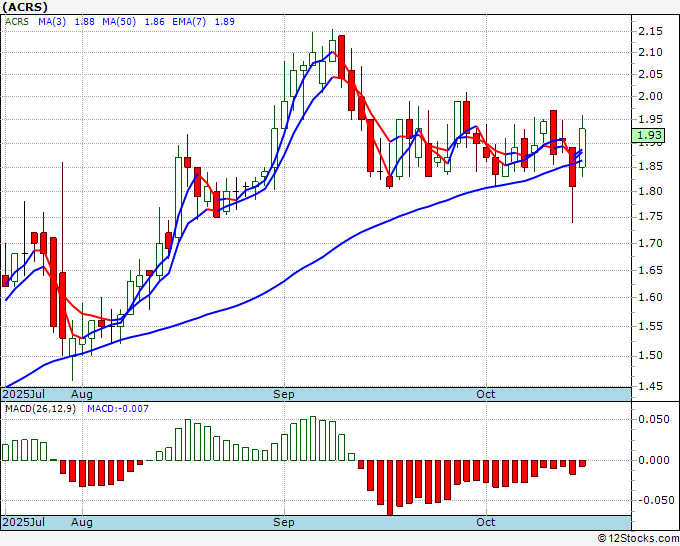Click the 1.85 price axis label
Screen dimensions: 680x546
point(650,167)
